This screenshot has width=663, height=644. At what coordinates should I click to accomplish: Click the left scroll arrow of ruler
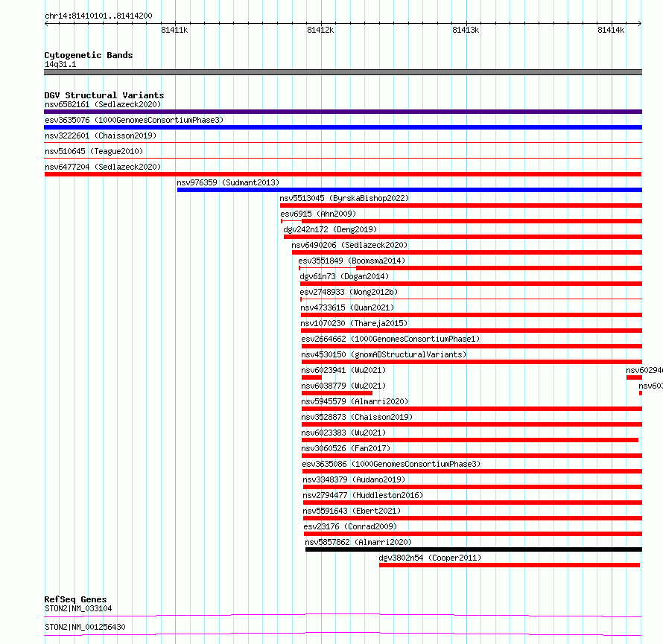pyautogui.click(x=46, y=23)
